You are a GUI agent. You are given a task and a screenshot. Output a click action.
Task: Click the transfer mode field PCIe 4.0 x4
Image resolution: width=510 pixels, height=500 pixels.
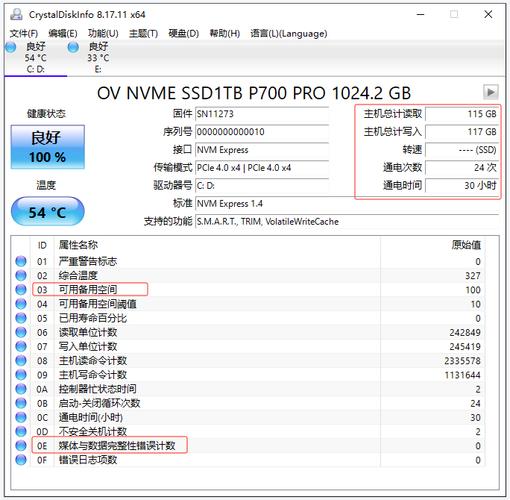point(262,168)
